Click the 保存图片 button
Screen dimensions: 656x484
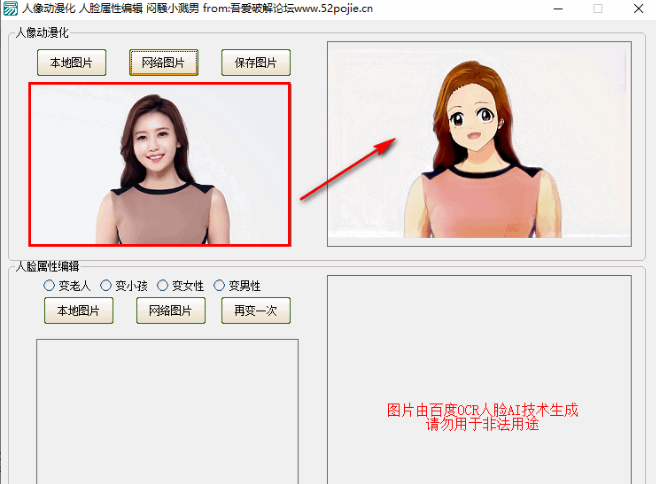(x=256, y=63)
